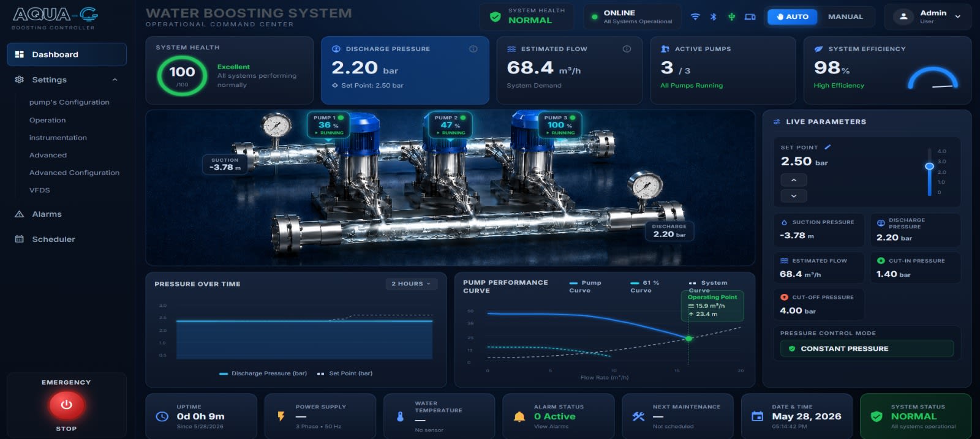Select the CONSTANT PRESSURE control mode
The image size is (980, 439).
point(867,348)
